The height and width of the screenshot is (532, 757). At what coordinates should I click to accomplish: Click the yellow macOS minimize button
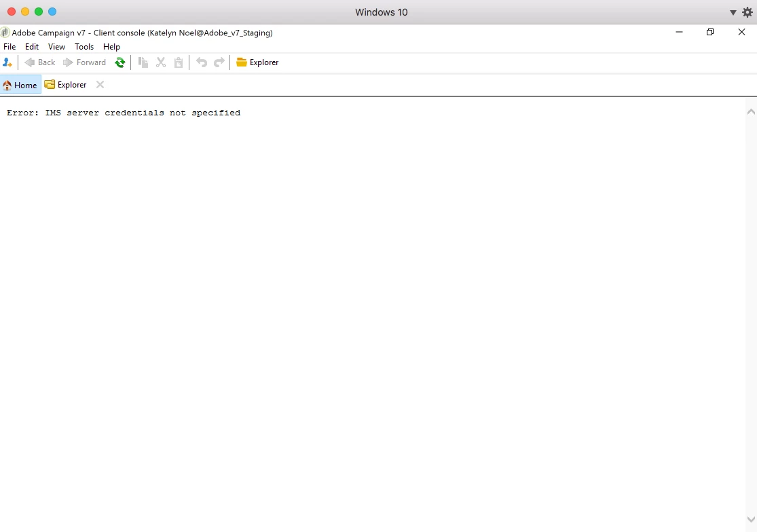click(x=25, y=12)
